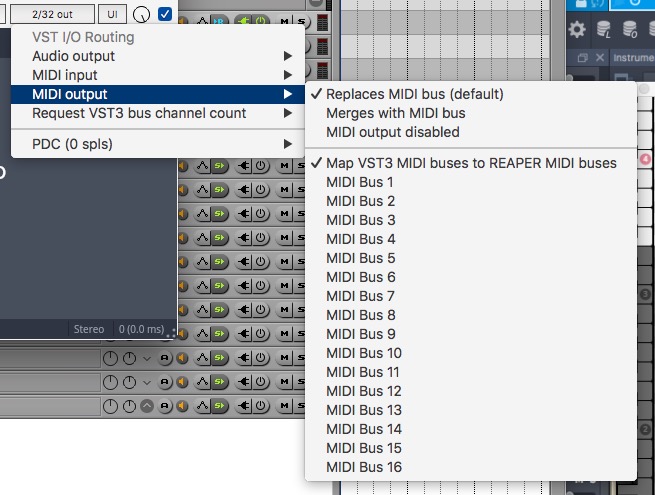The width and height of the screenshot is (655, 495).
Task: Solo the top track with the green FX button
Action: (301, 21)
